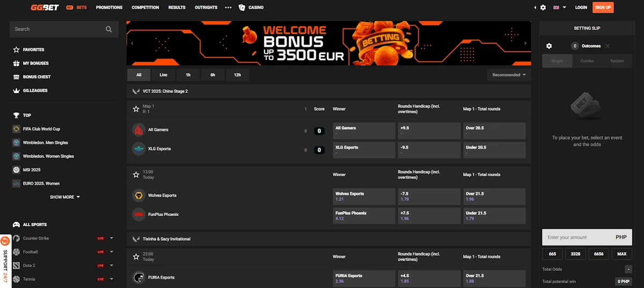Show previous banner slide
Screen dimensions: 644x288
pos(132,43)
